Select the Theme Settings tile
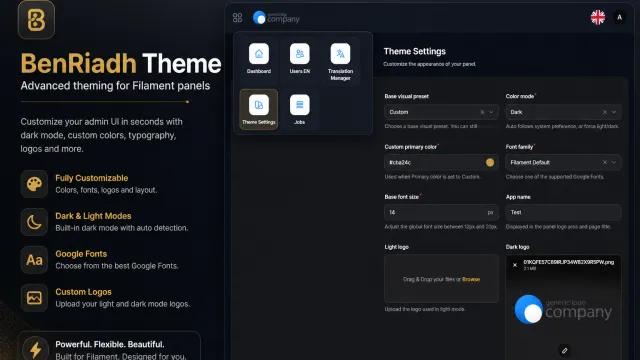 (x=259, y=109)
